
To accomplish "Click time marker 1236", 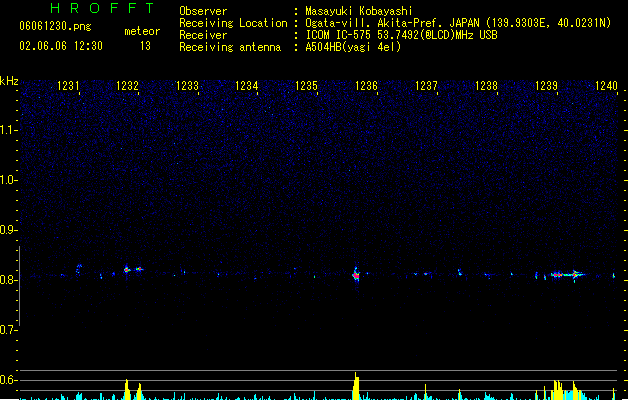I will [367, 86].
